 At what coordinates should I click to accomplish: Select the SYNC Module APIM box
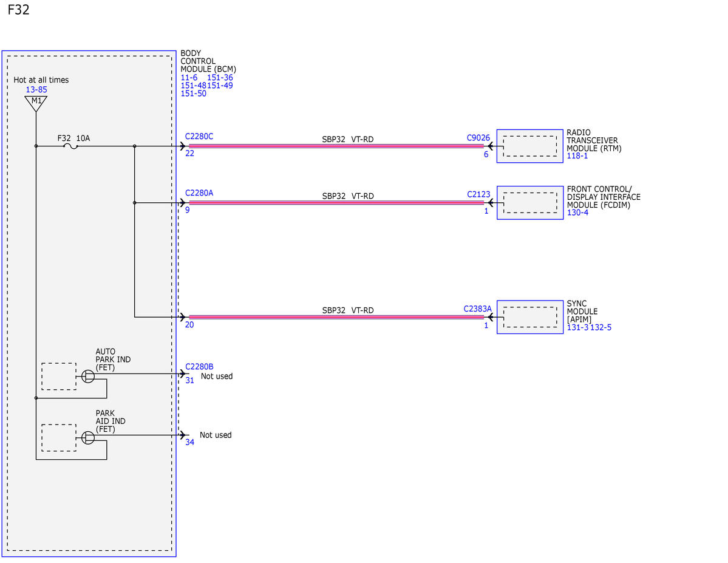pyautogui.click(x=529, y=317)
